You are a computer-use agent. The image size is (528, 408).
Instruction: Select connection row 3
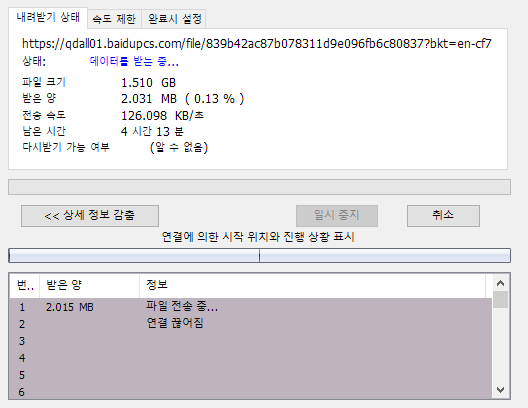[x=251, y=341]
